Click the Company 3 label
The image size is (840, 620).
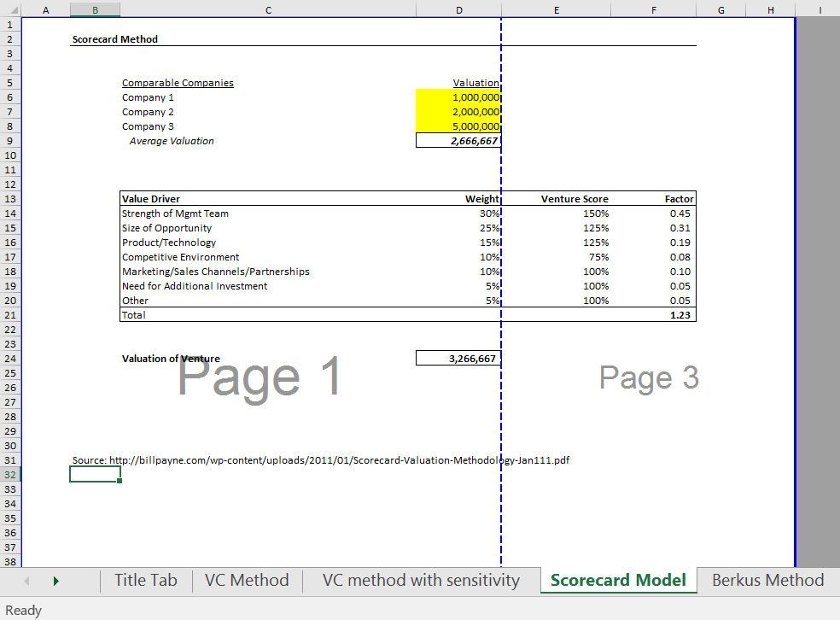(148, 126)
